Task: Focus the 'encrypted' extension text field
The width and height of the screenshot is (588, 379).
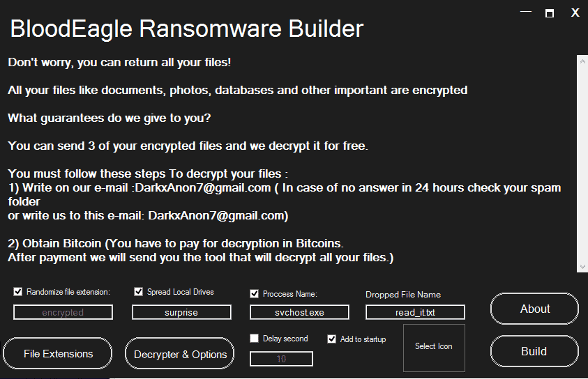Action: point(63,313)
